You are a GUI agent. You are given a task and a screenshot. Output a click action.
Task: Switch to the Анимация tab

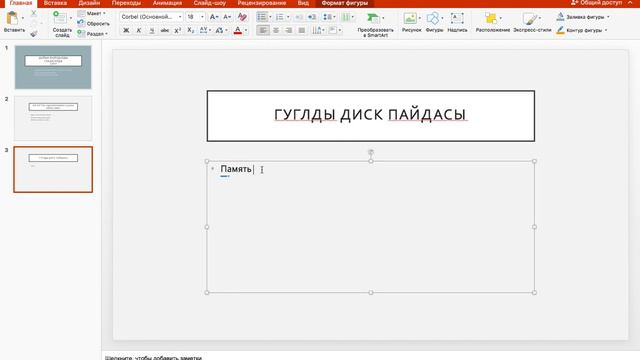(x=167, y=3)
